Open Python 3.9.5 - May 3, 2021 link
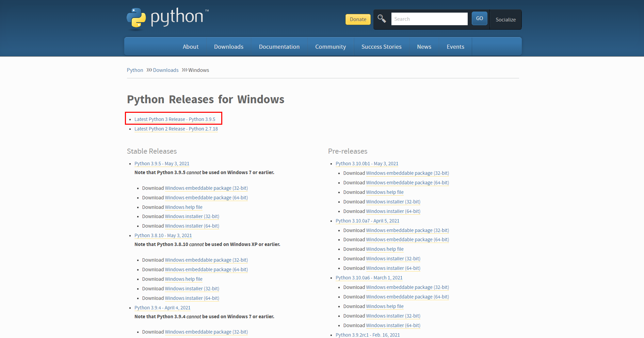 point(162,164)
